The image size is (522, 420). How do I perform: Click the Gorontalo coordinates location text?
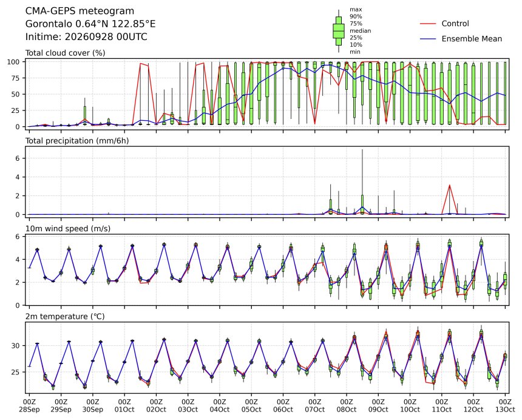[90, 24]
